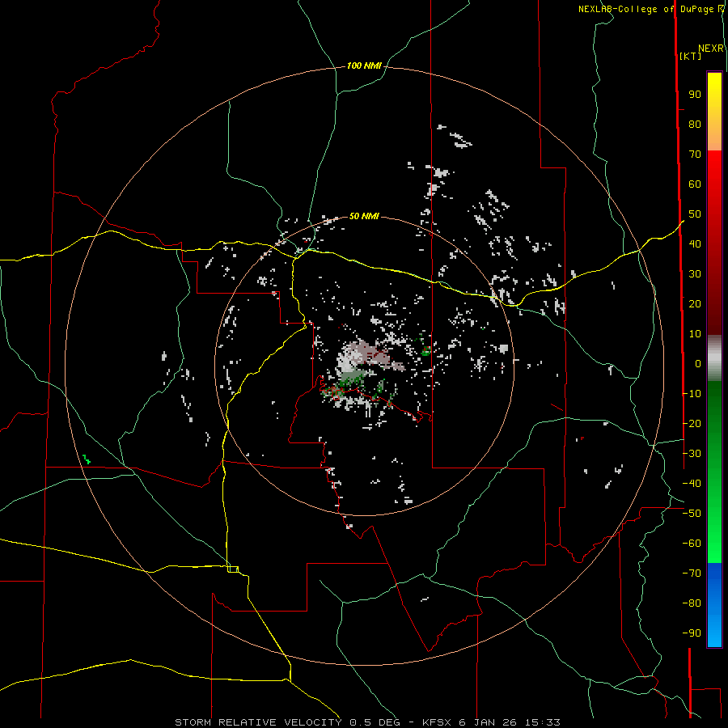Click the NEXLAB-College of DuPage header text
Screen dimensions: 728x728
click(x=645, y=9)
